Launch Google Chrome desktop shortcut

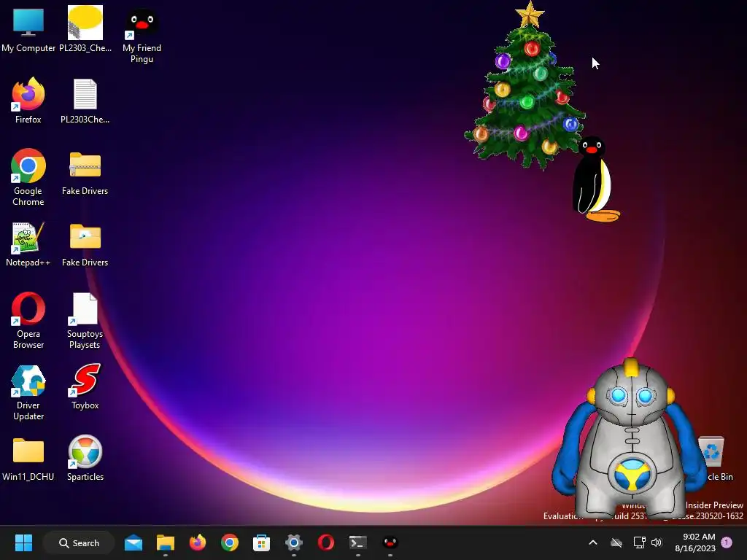pos(28,177)
